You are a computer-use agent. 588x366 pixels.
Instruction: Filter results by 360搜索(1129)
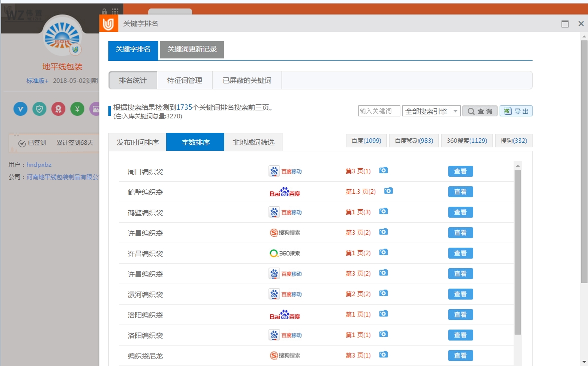467,140
